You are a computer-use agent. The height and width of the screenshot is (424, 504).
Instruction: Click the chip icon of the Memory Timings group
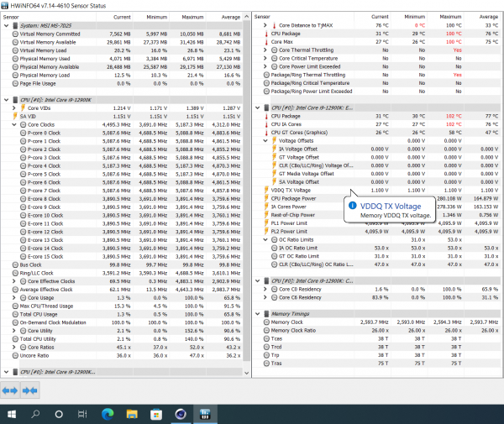(266, 314)
